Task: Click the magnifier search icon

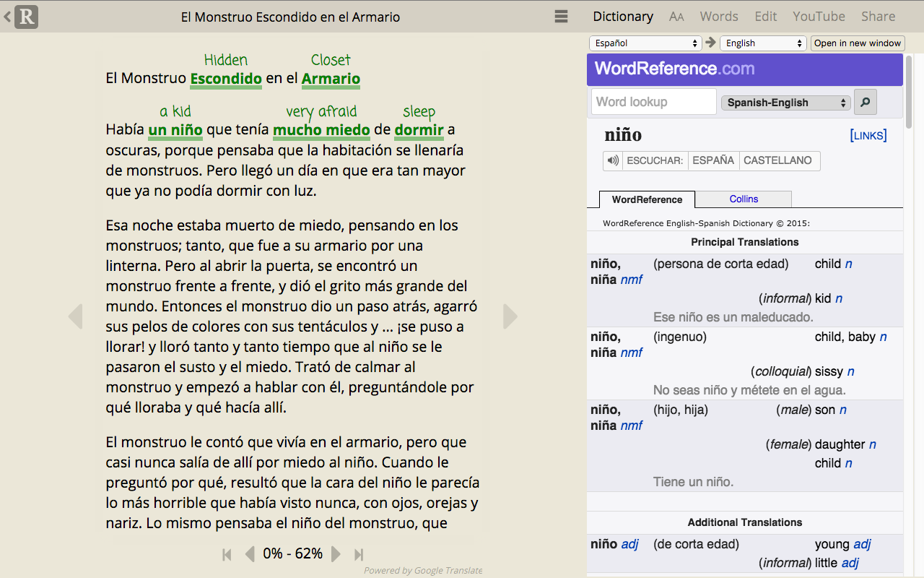Action: pyautogui.click(x=865, y=102)
